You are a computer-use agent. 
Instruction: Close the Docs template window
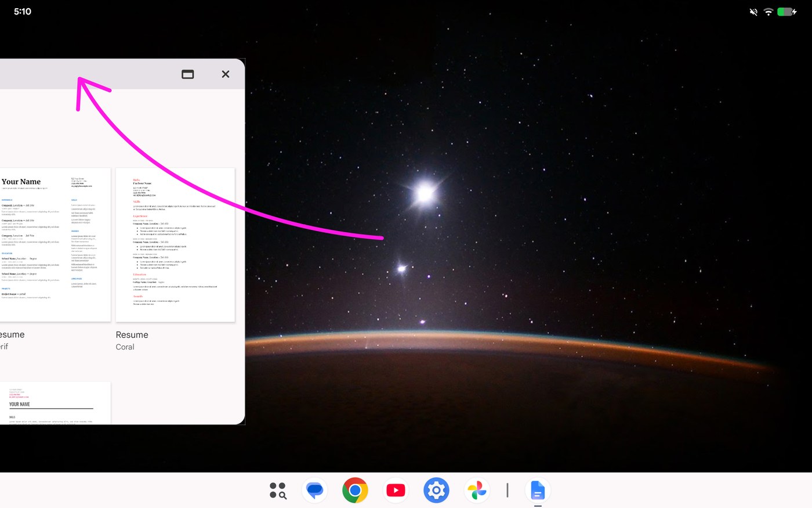coord(226,74)
